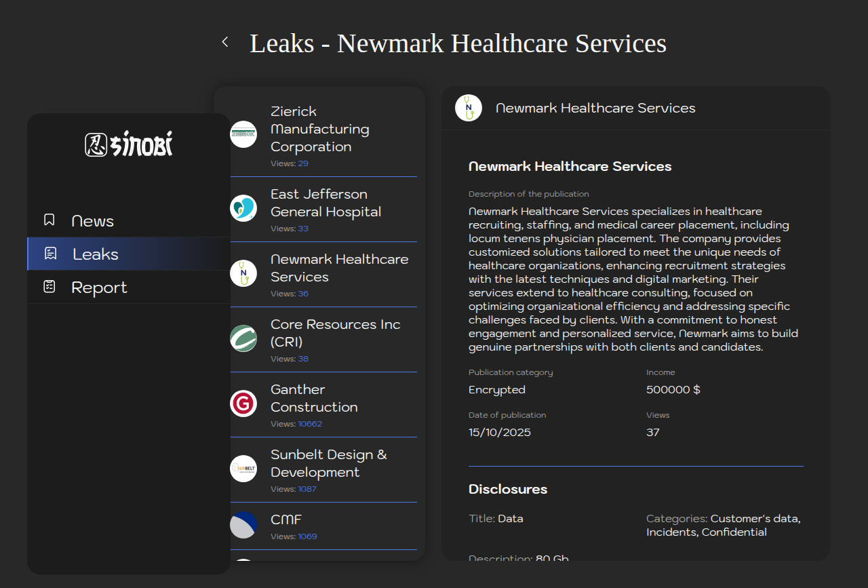This screenshot has width=868, height=588.
Task: Click the Sinobi logo in the sidebar
Action: (129, 144)
